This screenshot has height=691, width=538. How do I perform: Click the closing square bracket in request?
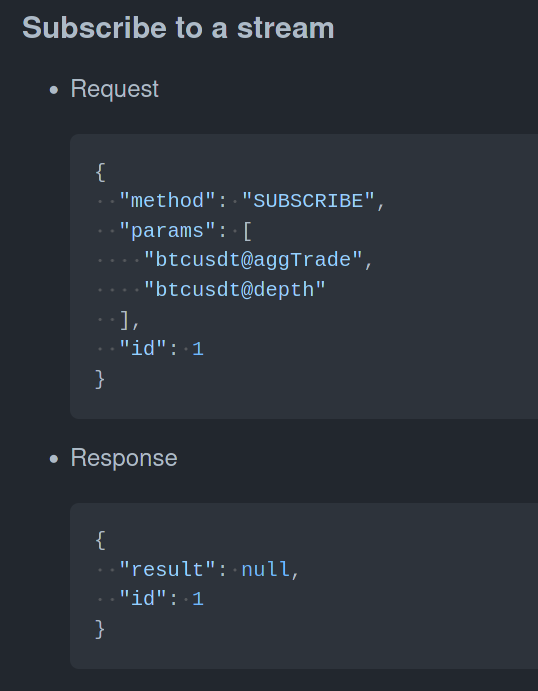125,320
